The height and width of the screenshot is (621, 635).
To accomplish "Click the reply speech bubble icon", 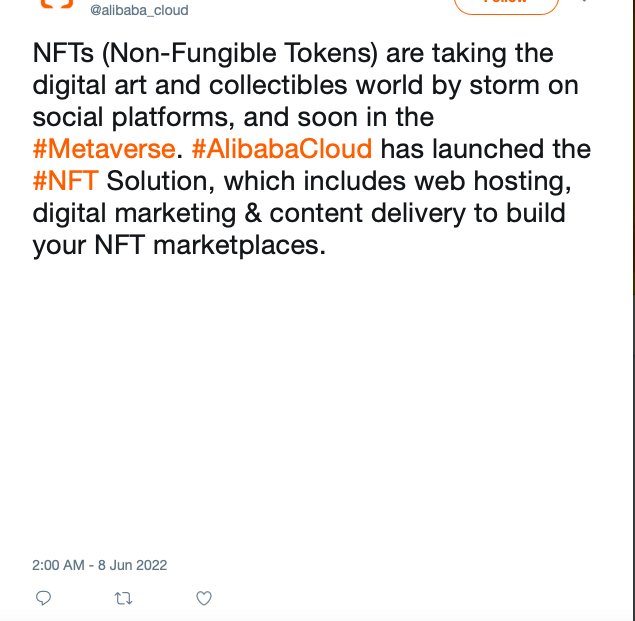I will [x=43, y=598].
